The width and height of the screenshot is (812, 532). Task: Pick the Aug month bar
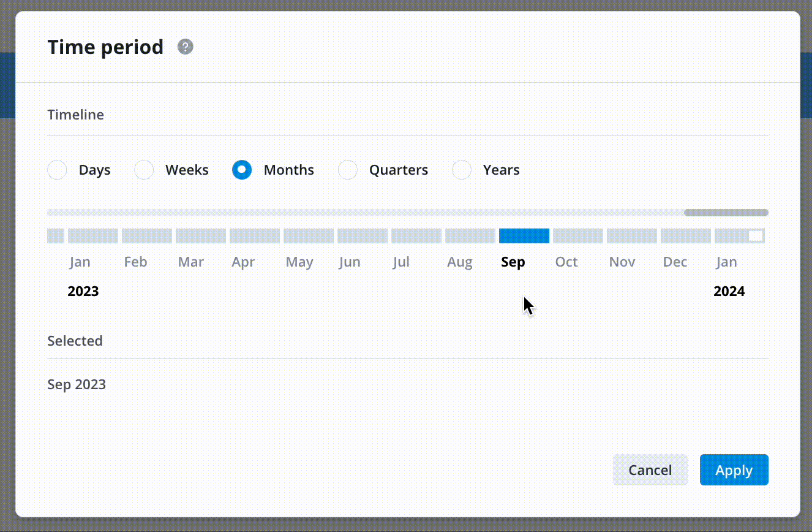point(470,236)
